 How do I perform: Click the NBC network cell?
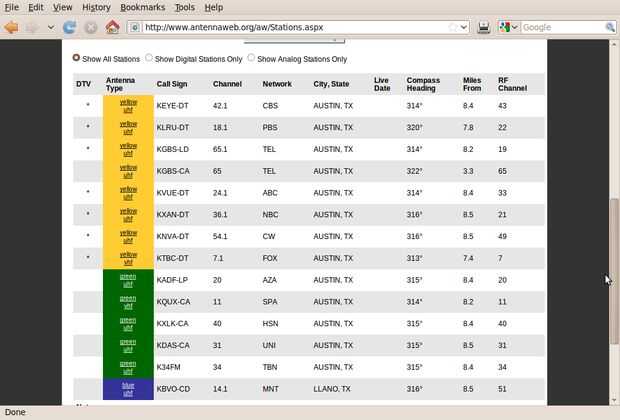point(270,215)
